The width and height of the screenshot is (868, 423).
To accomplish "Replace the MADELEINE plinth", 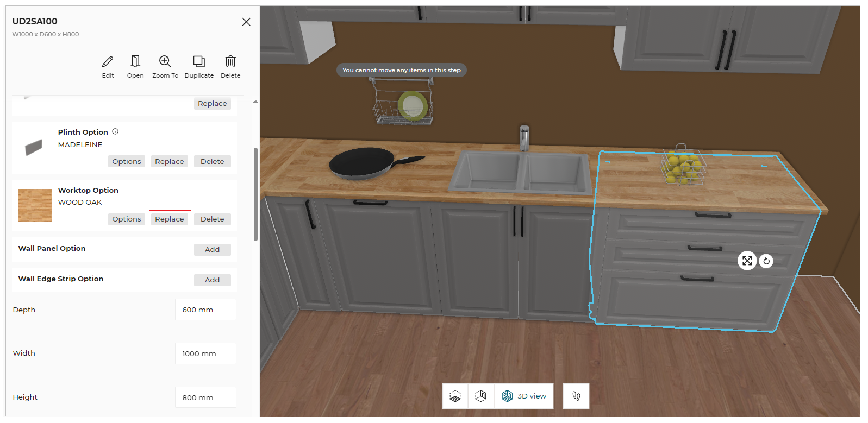I will click(170, 161).
